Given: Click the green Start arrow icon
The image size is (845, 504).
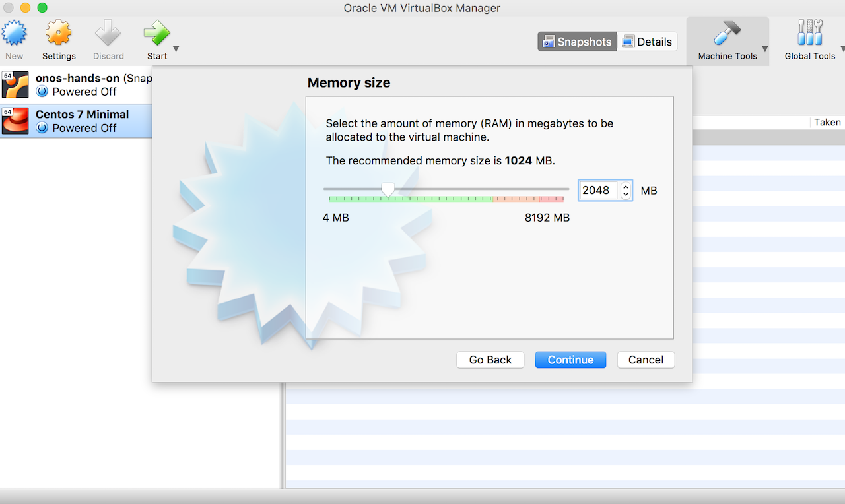Looking at the screenshot, I should click(x=157, y=33).
